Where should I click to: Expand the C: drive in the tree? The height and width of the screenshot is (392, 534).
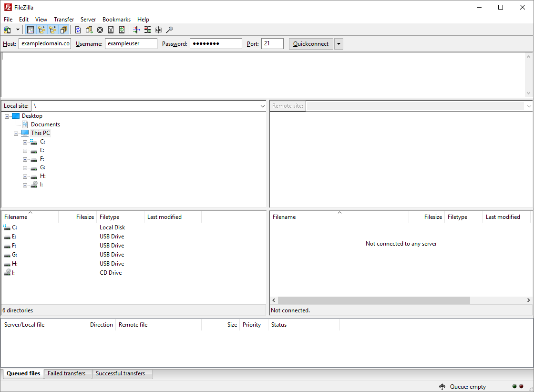(x=25, y=142)
